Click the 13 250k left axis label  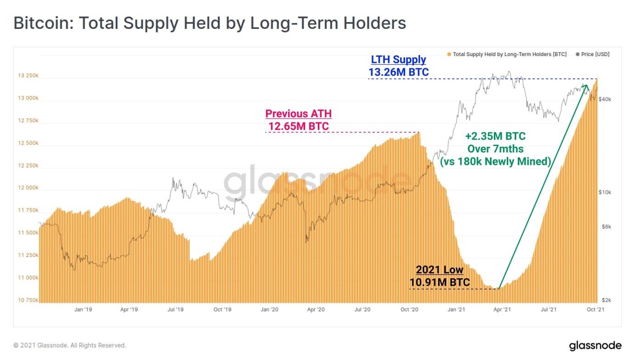(x=28, y=76)
